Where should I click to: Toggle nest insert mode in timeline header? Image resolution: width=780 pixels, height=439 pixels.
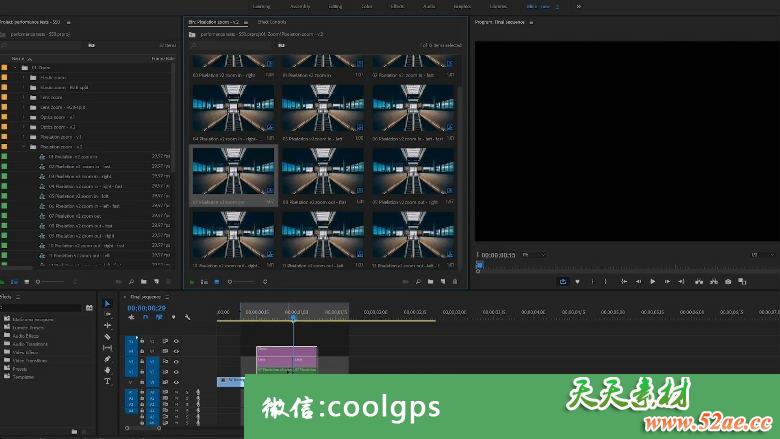pos(131,317)
